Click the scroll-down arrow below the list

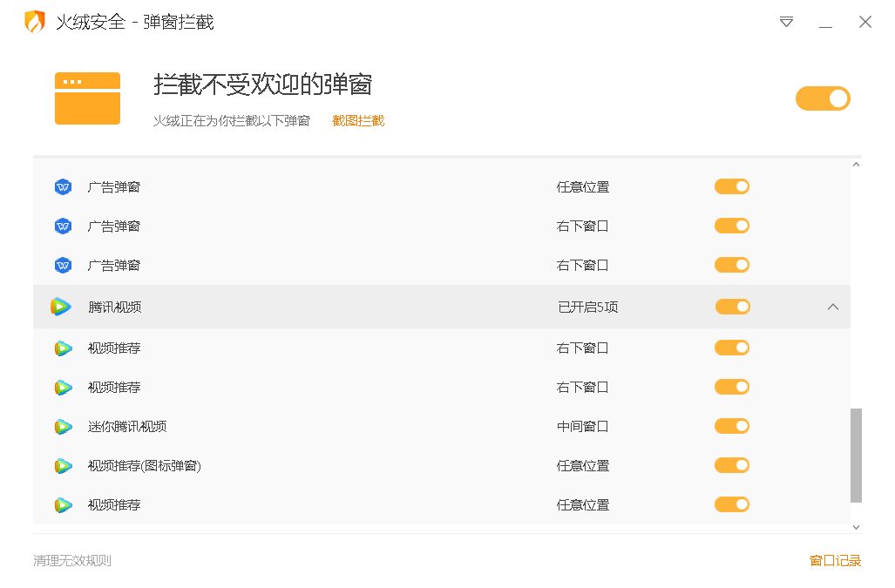856,526
